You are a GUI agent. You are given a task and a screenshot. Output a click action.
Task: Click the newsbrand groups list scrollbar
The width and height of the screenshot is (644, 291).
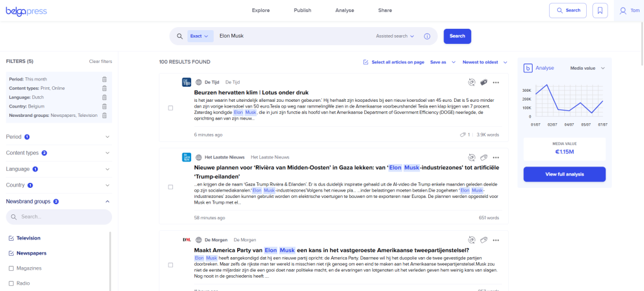(109, 261)
